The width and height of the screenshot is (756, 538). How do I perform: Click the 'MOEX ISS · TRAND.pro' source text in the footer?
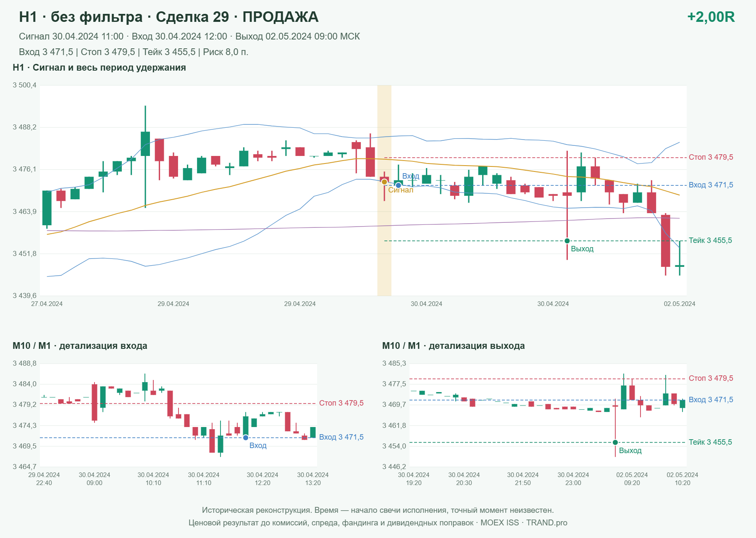click(524, 523)
